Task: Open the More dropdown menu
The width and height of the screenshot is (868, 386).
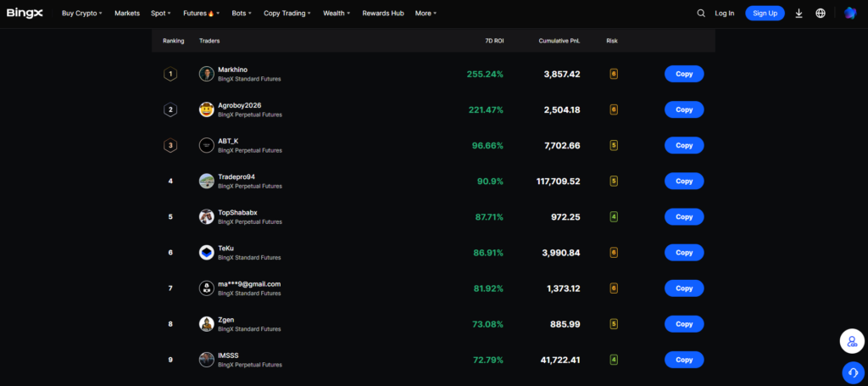Action: (426, 14)
